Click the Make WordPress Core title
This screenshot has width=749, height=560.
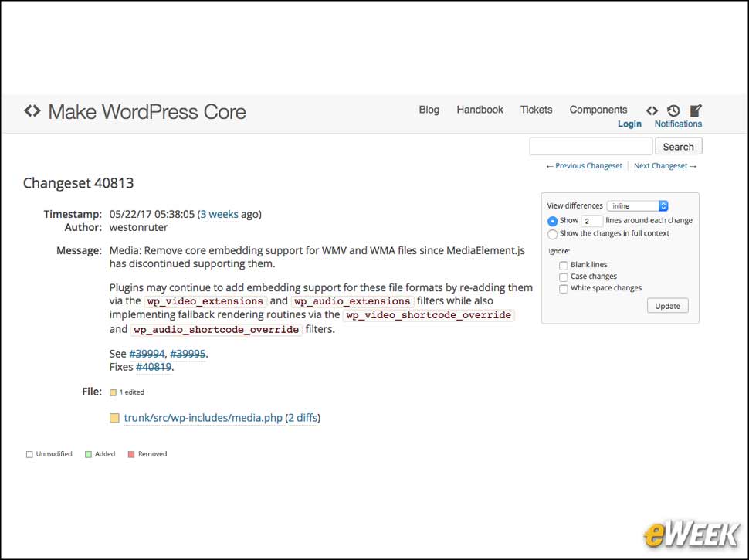pos(147,111)
